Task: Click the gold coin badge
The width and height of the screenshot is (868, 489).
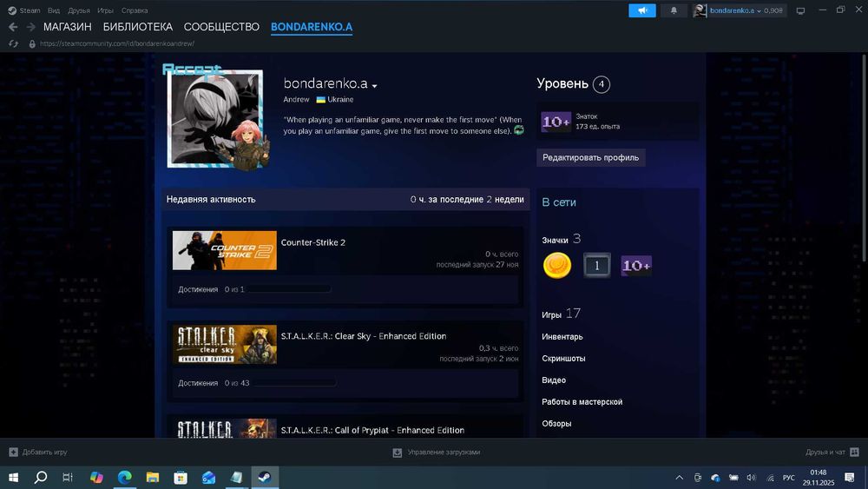Action: [557, 265]
